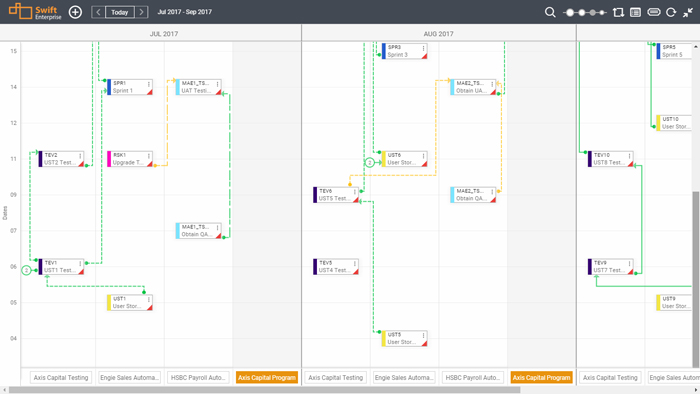Select the UST5 User Story card
Screen dimensions: 700x394
point(404,339)
